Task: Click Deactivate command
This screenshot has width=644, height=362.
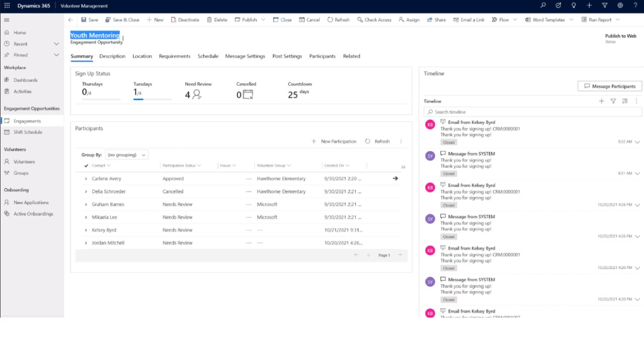Action: click(185, 20)
